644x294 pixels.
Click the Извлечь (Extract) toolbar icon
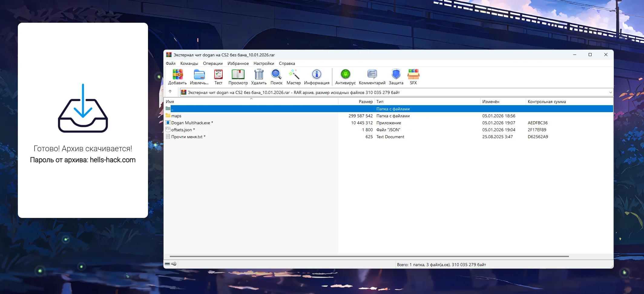click(x=199, y=75)
